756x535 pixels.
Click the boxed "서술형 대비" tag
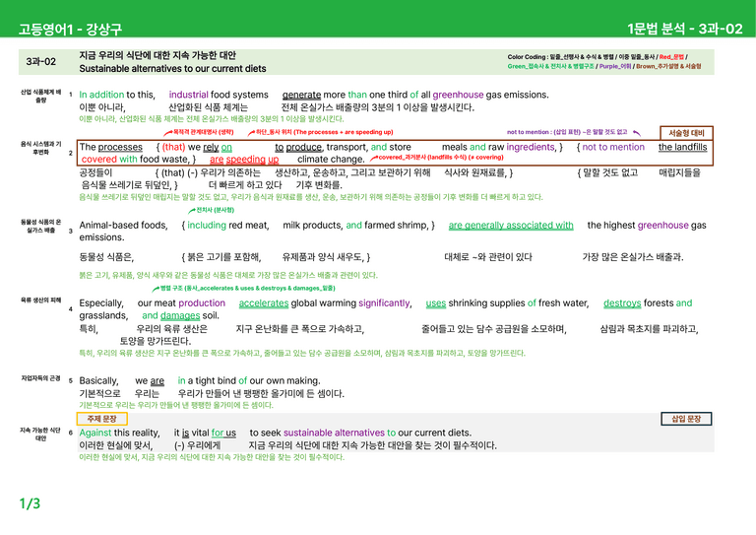pos(686,133)
